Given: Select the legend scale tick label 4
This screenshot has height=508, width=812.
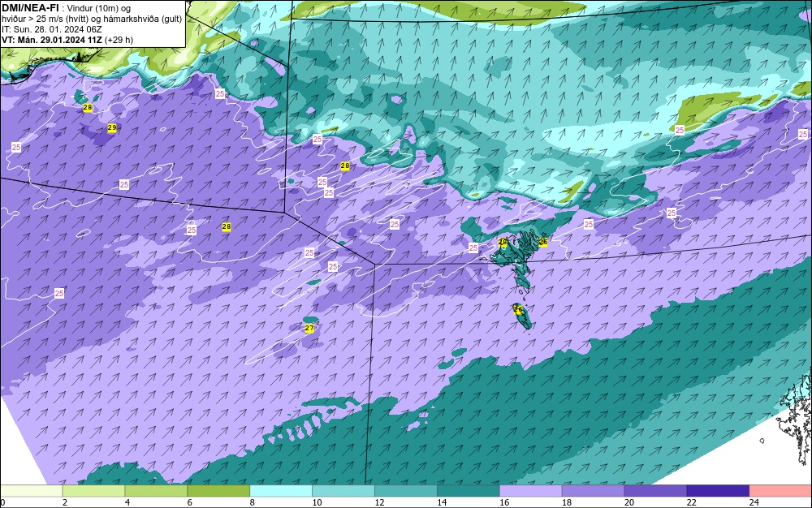Looking at the screenshot, I should point(127,502).
